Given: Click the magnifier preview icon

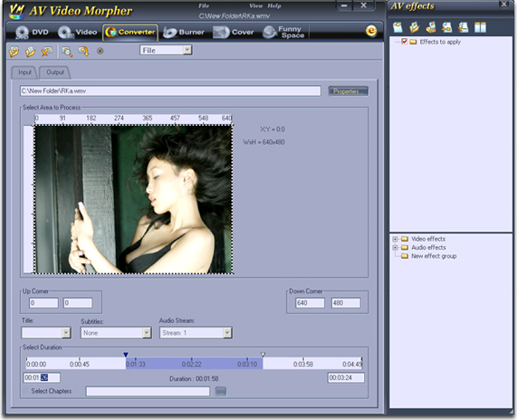Looking at the screenshot, I should (x=67, y=51).
